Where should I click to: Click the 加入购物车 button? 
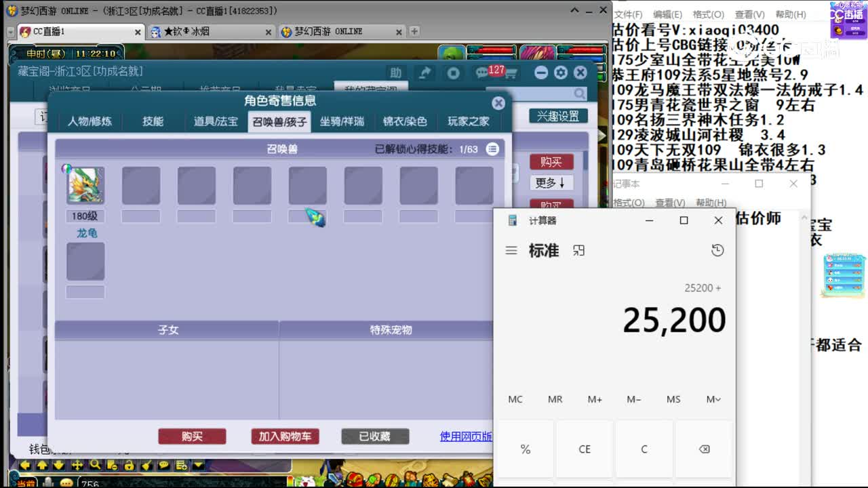pyautogui.click(x=285, y=436)
